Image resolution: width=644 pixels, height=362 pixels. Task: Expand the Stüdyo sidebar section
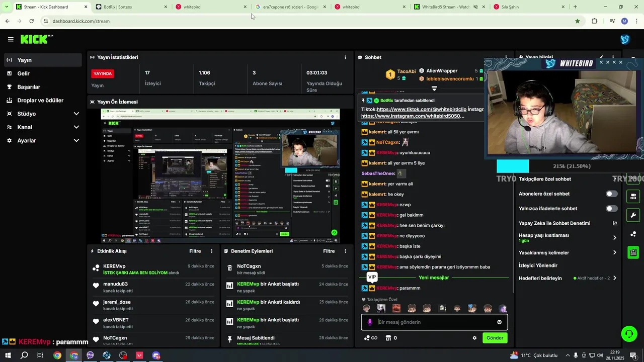pos(42,114)
